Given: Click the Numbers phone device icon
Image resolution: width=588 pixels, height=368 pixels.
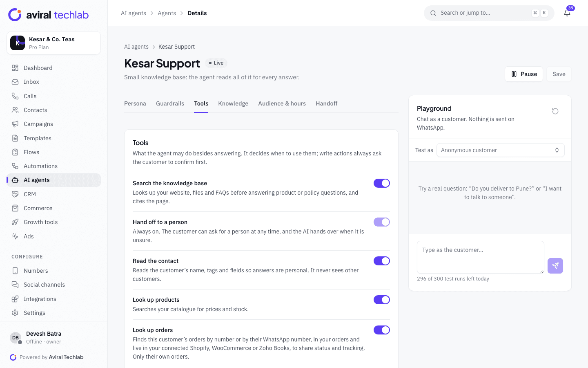Looking at the screenshot, I should (15, 271).
